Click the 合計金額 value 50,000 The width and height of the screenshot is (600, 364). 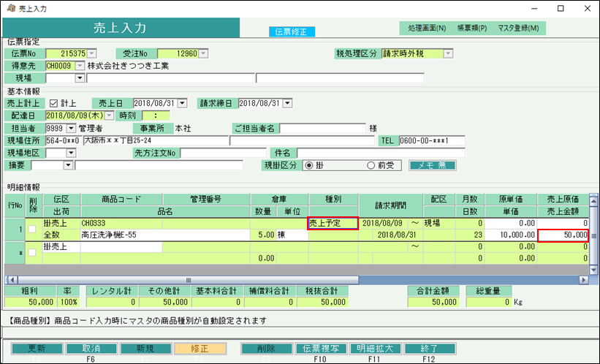pyautogui.click(x=433, y=302)
